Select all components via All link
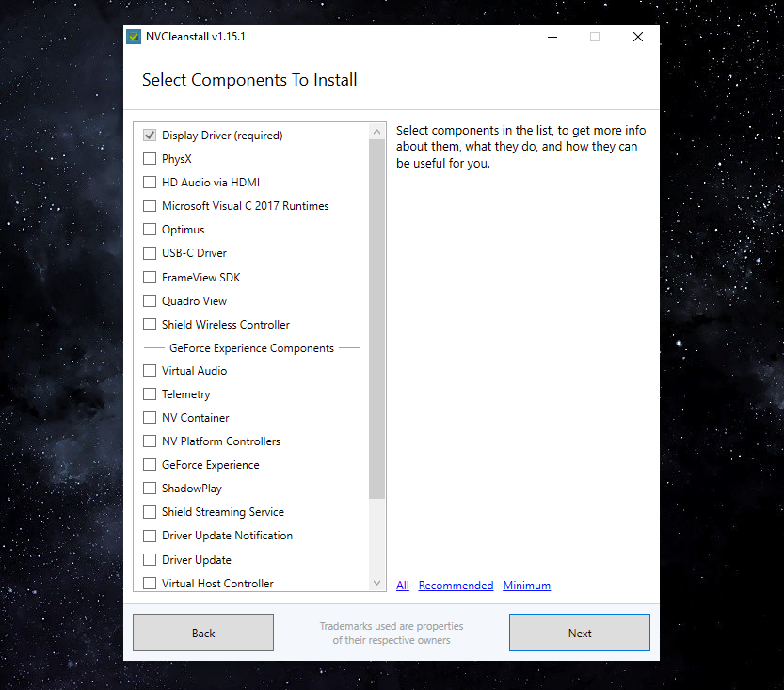Screen dimensions: 784x690 [x=403, y=586]
